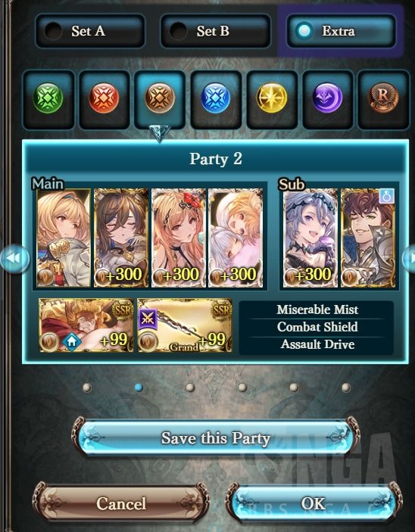Select the green wind element icon
This screenshot has height=532, width=415.
pyautogui.click(x=48, y=98)
